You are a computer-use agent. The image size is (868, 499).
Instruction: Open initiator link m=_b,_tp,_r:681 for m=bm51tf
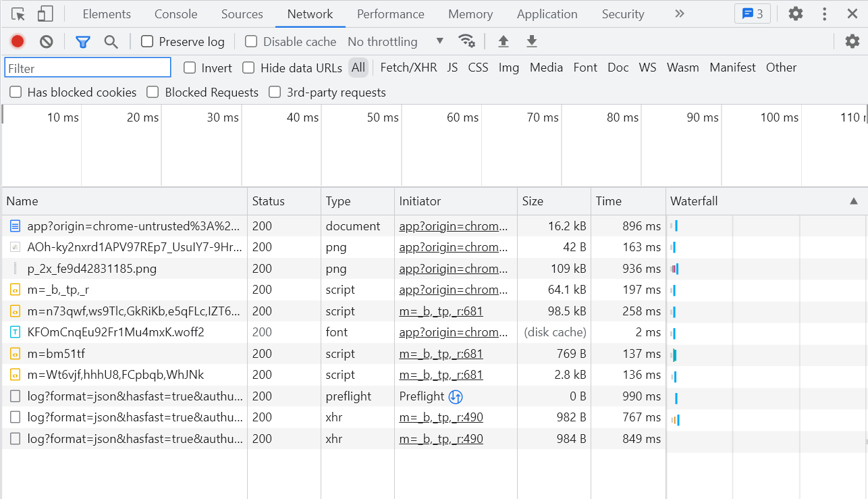click(441, 354)
